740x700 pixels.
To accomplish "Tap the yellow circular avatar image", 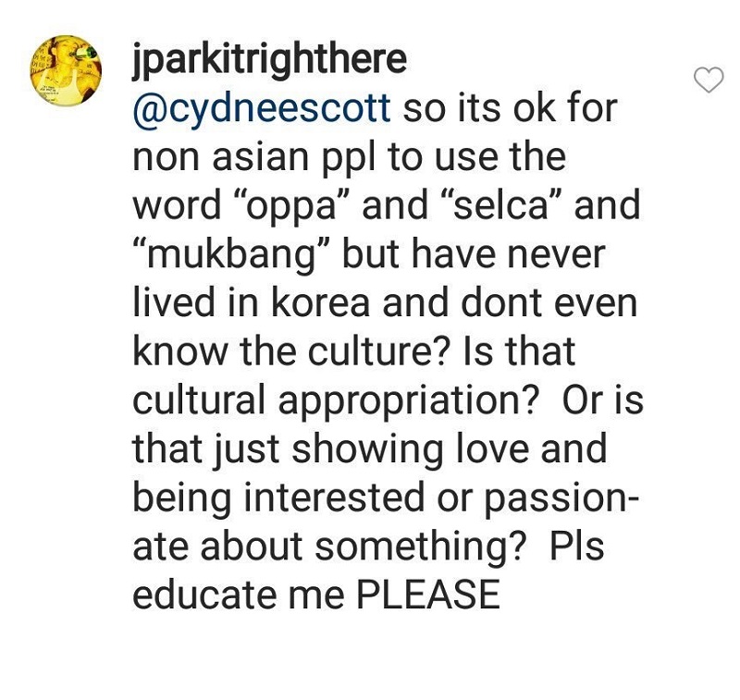I will [66, 71].
